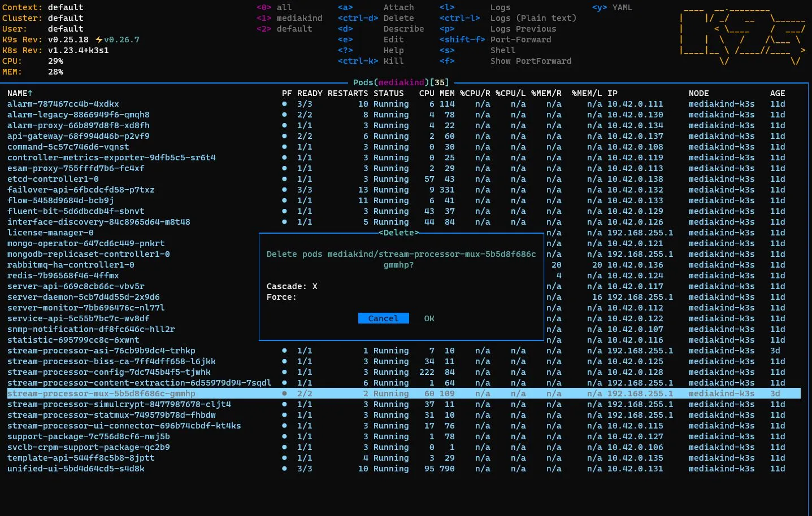Click the <a> Attach shortcut hint

tap(376, 7)
